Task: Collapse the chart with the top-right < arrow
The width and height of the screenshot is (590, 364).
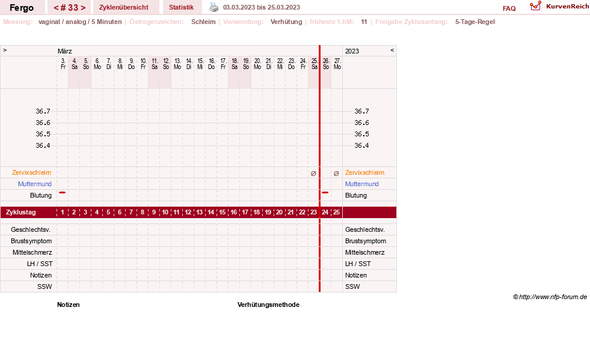Action: click(x=392, y=50)
